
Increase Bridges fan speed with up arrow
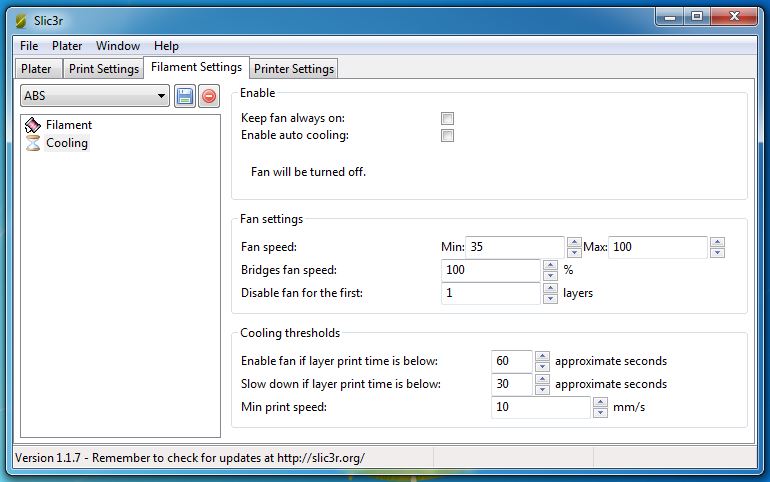point(550,265)
